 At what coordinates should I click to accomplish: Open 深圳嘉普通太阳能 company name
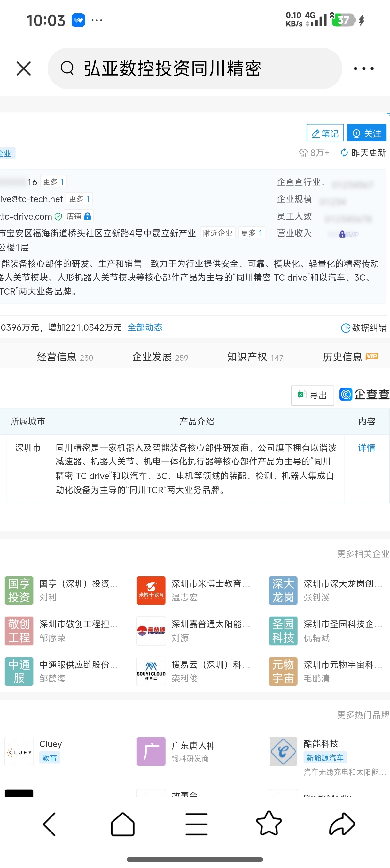point(211,624)
